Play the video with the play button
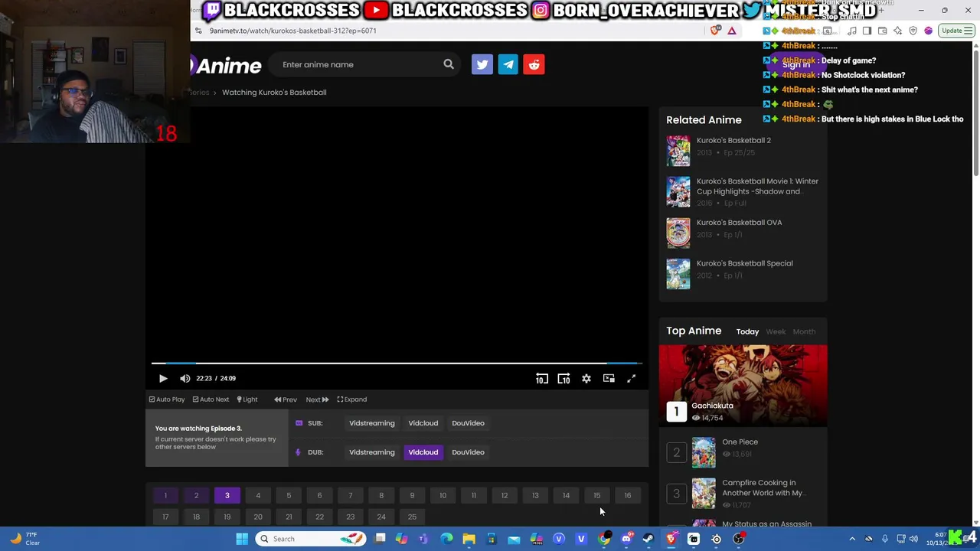This screenshot has height=551, width=980. (163, 378)
